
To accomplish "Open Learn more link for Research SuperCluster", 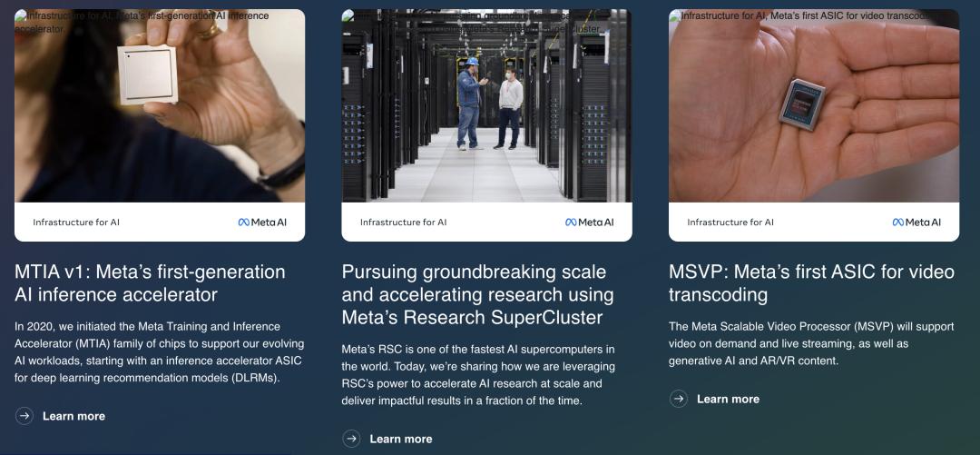I will 401,439.
